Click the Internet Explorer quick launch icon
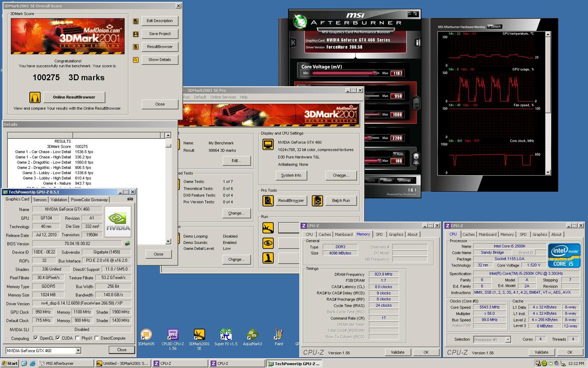This screenshot has width=588, height=368. pos(32,363)
